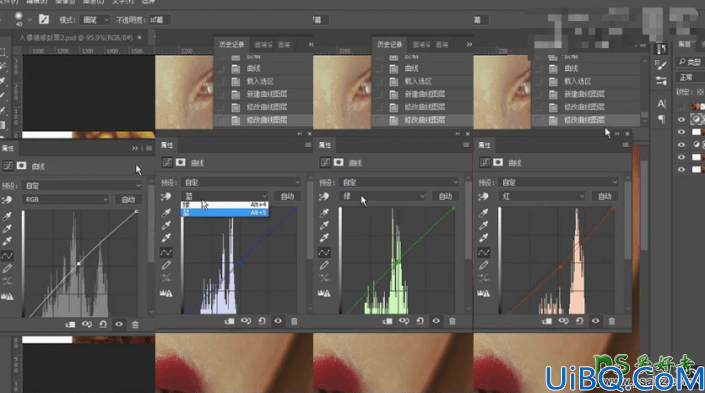Collapse RGB properties panel with >> arrows
This screenshot has height=393, width=705.
(x=135, y=148)
